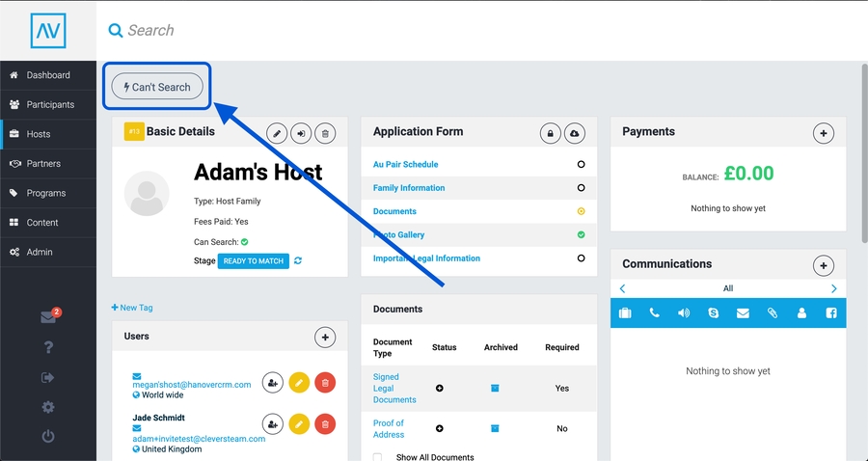Click the trash icon in Basic Details
This screenshot has height=461, width=868.
point(326,134)
